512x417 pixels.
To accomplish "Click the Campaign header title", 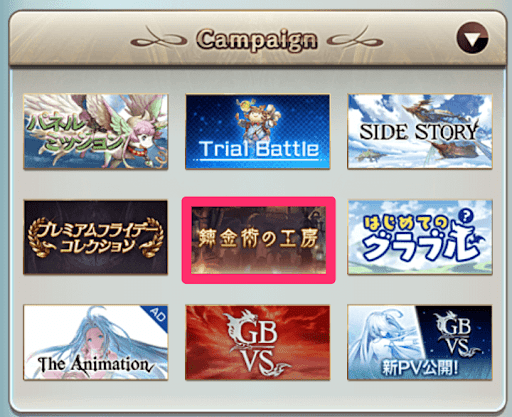I will pyautogui.click(x=257, y=40).
